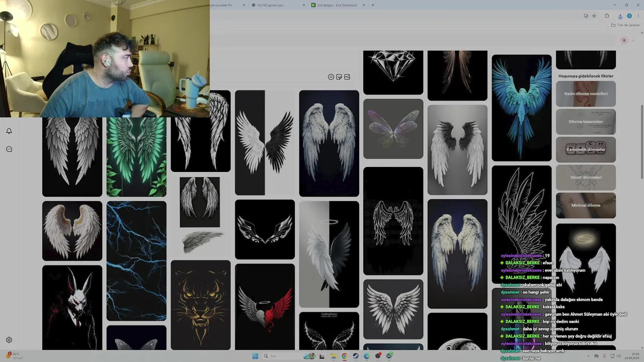Open Steam from the taskbar
644x362 pixels.
(x=356, y=356)
